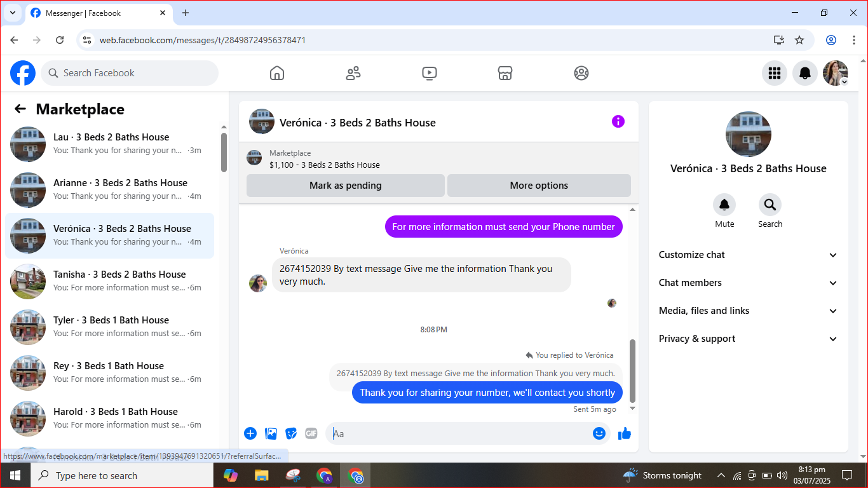
Task: Click the conversation list scrollbar
Action: pyautogui.click(x=224, y=152)
